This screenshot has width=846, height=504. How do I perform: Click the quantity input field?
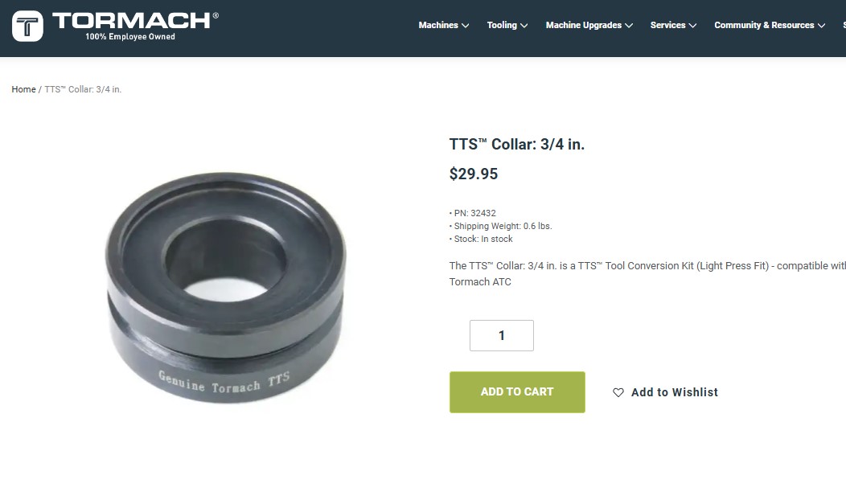click(x=501, y=335)
